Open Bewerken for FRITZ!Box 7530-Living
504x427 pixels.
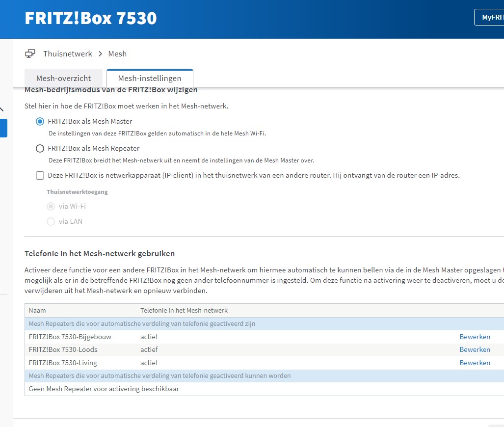(475, 363)
